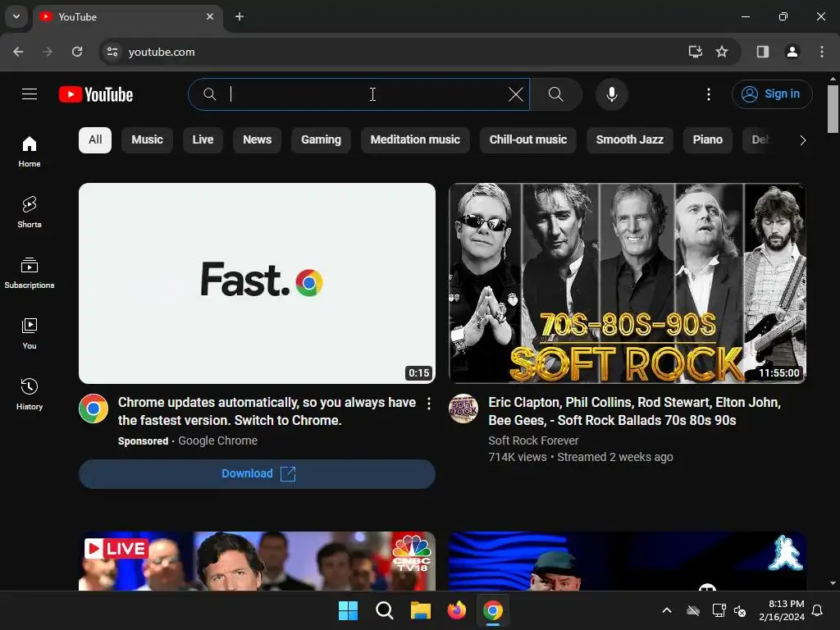Open YouTube settings three-dot menu
The width and height of the screenshot is (840, 630).
[708, 95]
